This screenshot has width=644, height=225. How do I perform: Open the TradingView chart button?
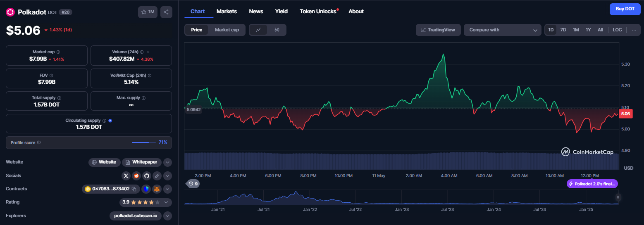point(438,30)
